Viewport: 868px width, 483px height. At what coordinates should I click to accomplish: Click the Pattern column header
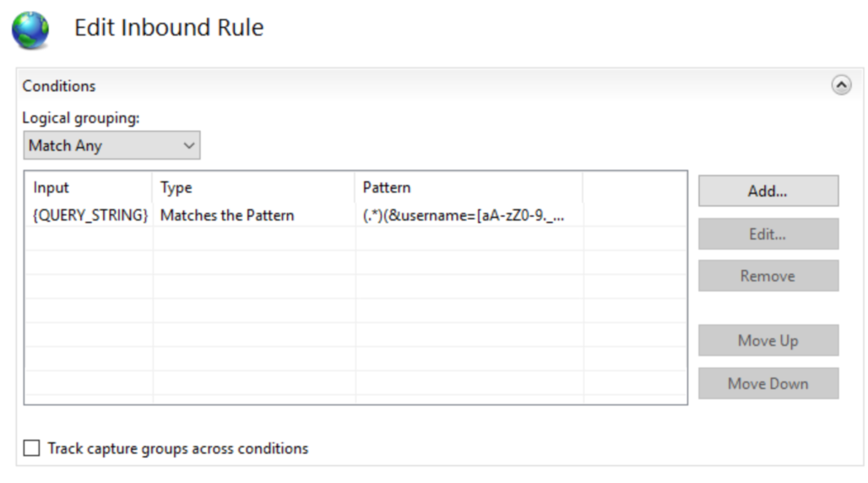pyautogui.click(x=469, y=187)
